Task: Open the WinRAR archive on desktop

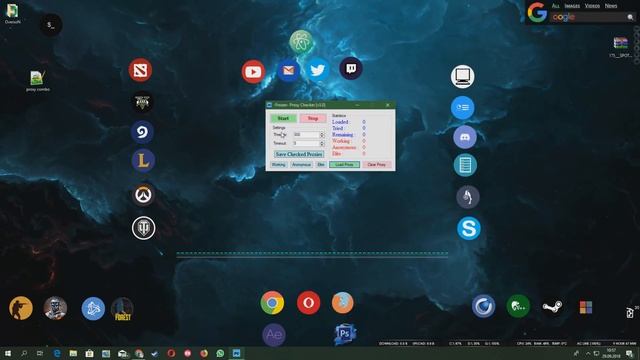Action: tap(620, 47)
